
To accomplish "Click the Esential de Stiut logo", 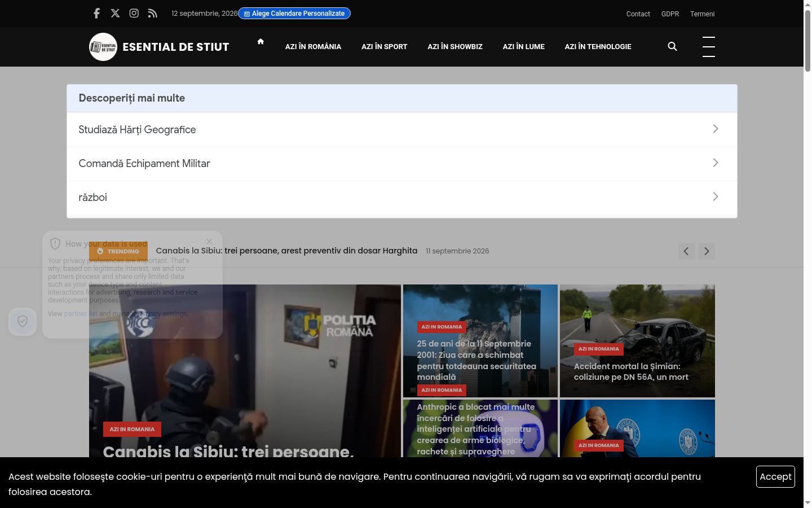I will point(103,47).
